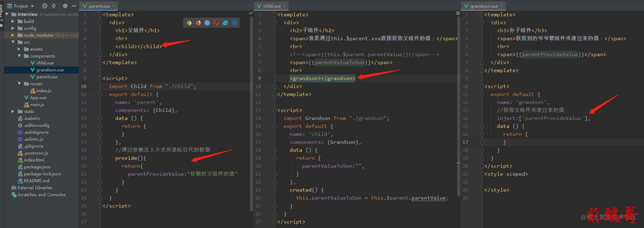This screenshot has height=228, width=644.
Task: Fold the created() block in child.vue line 23
Action: pyautogui.click(x=275, y=190)
